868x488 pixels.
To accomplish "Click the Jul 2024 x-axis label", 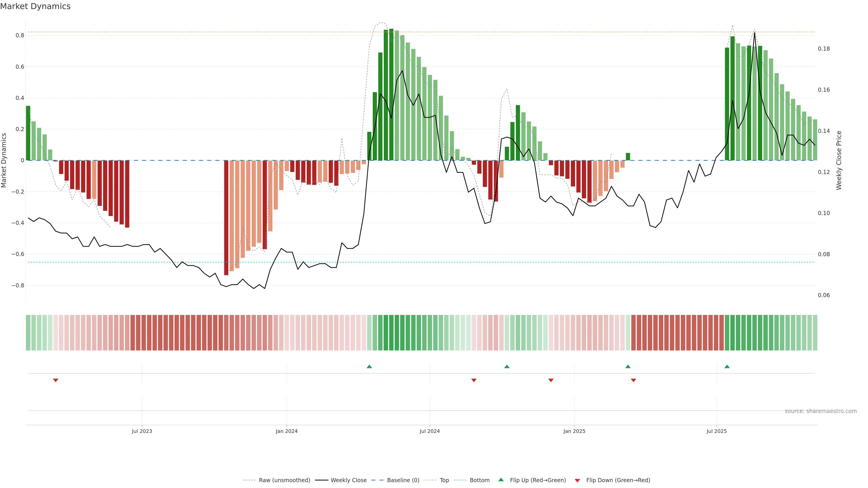I will (x=430, y=431).
